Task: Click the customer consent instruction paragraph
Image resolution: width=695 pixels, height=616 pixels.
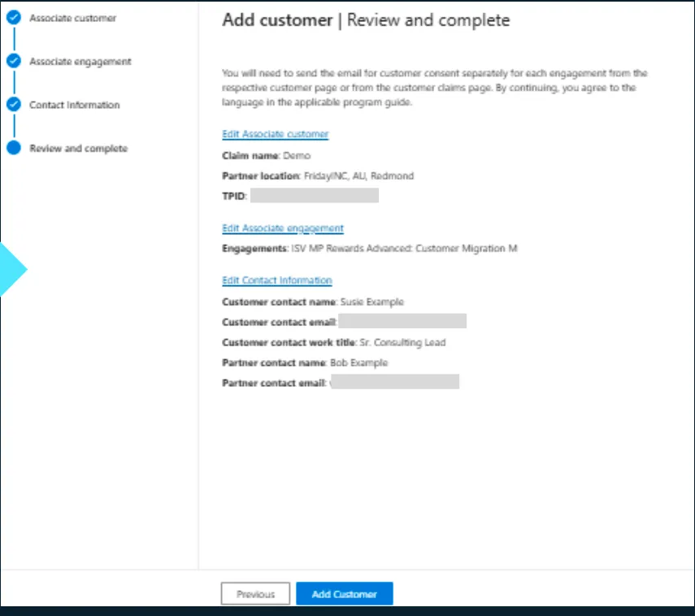Action: click(x=435, y=87)
